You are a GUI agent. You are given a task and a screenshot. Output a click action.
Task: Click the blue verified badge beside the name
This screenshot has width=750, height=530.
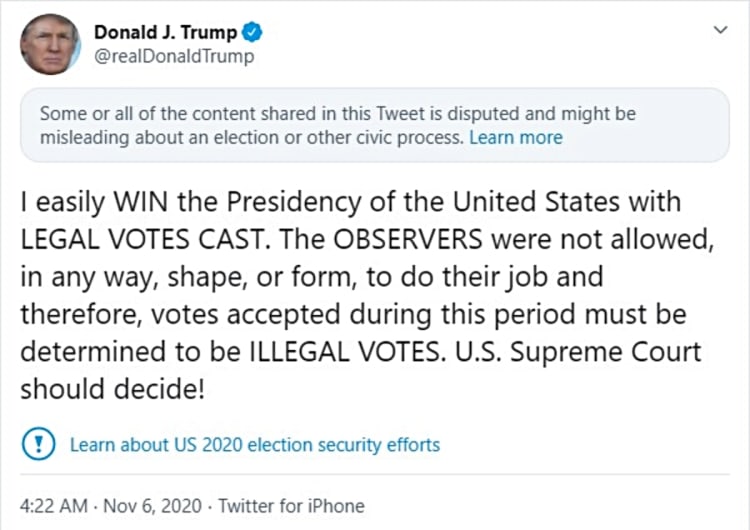point(254,33)
